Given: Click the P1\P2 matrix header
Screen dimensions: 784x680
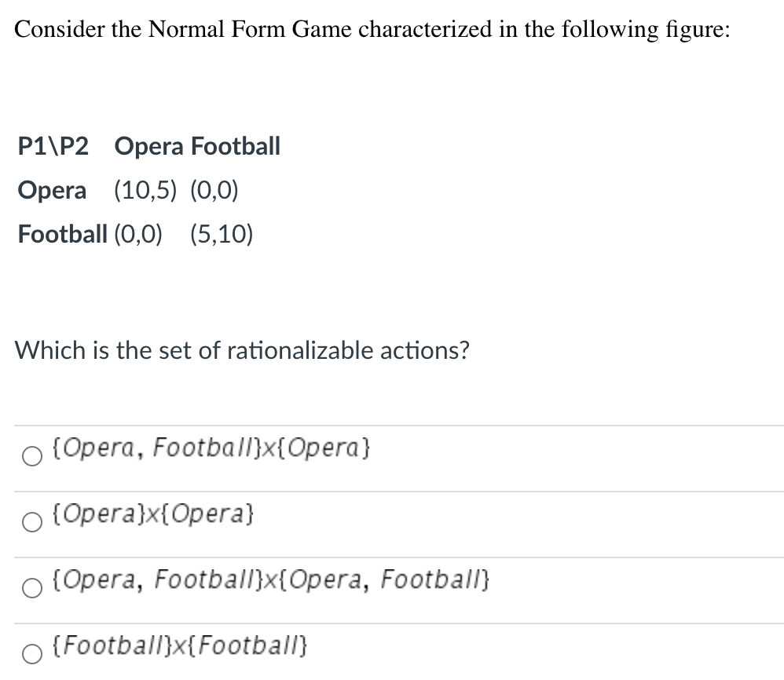Looking at the screenshot, I should 52,146.
